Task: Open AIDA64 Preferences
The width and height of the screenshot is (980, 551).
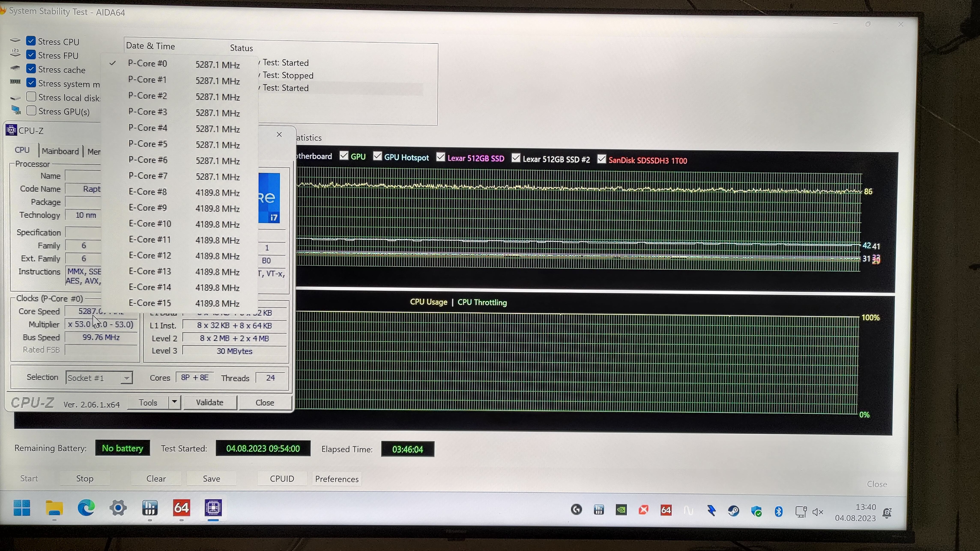Action: click(x=337, y=479)
